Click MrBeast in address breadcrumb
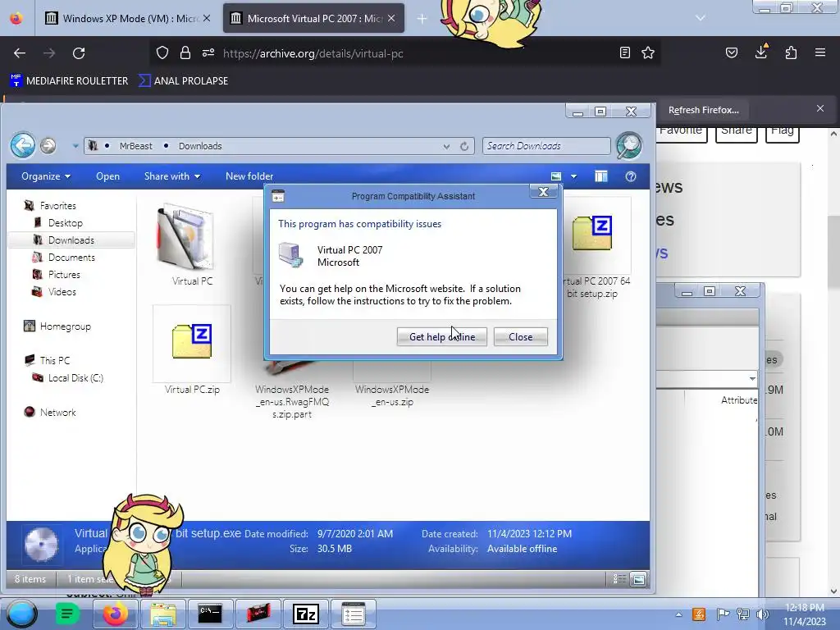840x630 pixels. (x=135, y=146)
